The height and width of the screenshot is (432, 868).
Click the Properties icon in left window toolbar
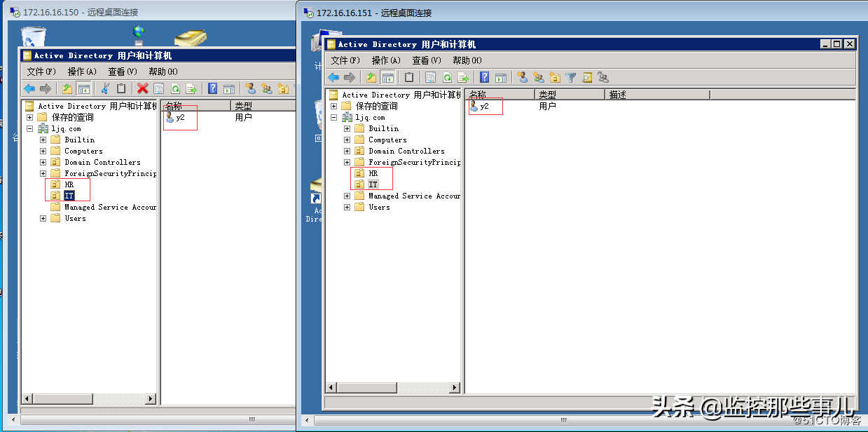pyautogui.click(x=158, y=88)
